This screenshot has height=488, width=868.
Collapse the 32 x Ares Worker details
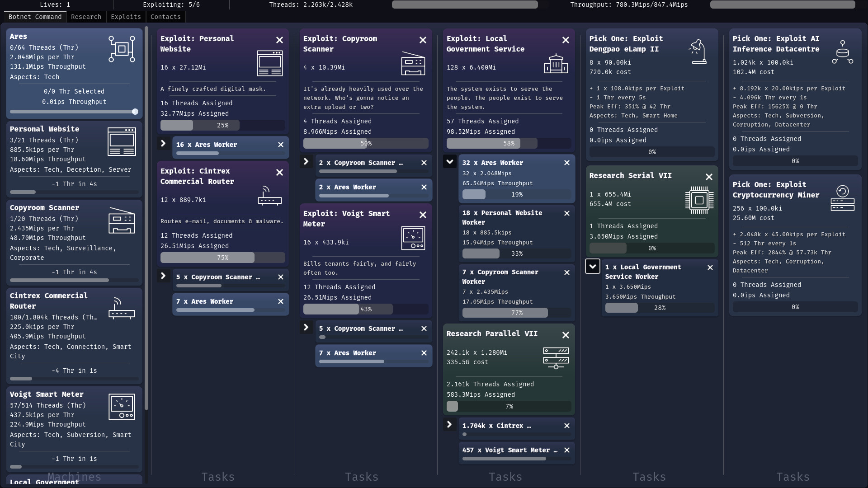click(x=449, y=161)
